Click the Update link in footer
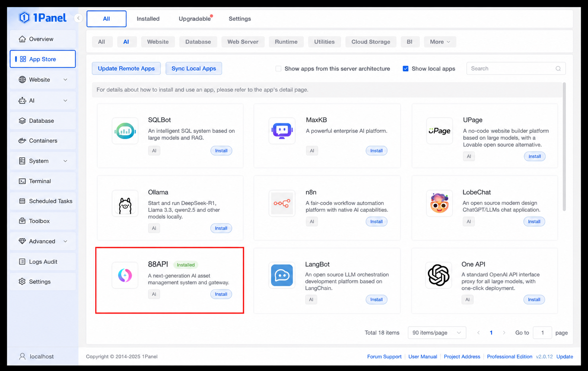 coord(565,356)
